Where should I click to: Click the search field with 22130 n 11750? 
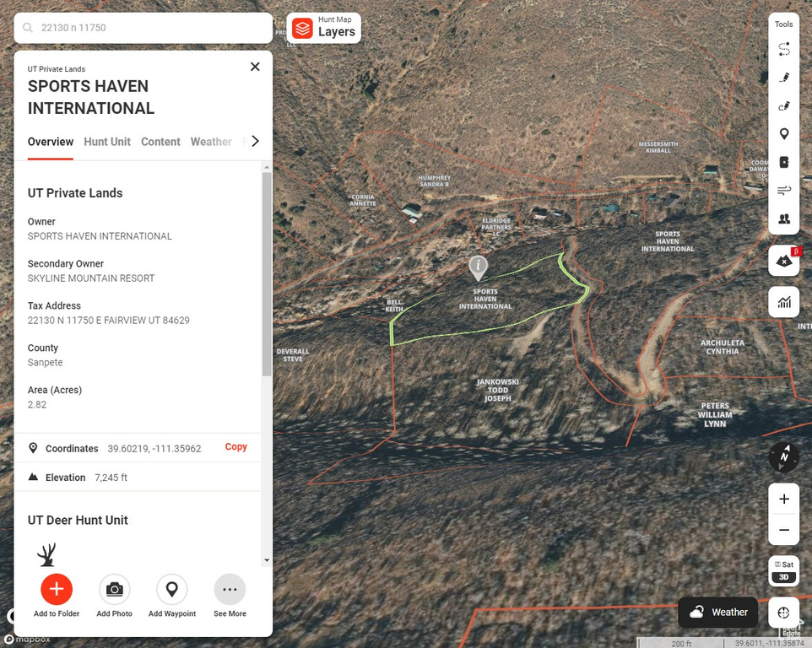pyautogui.click(x=152, y=28)
